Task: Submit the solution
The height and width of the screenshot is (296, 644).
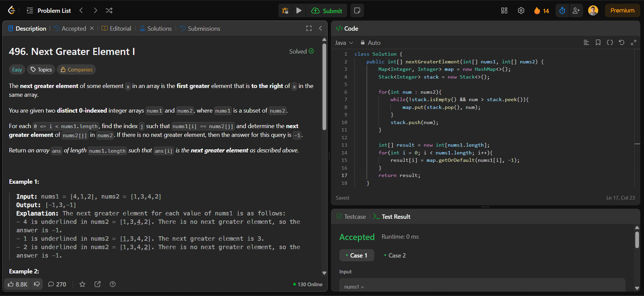Action: click(x=327, y=11)
